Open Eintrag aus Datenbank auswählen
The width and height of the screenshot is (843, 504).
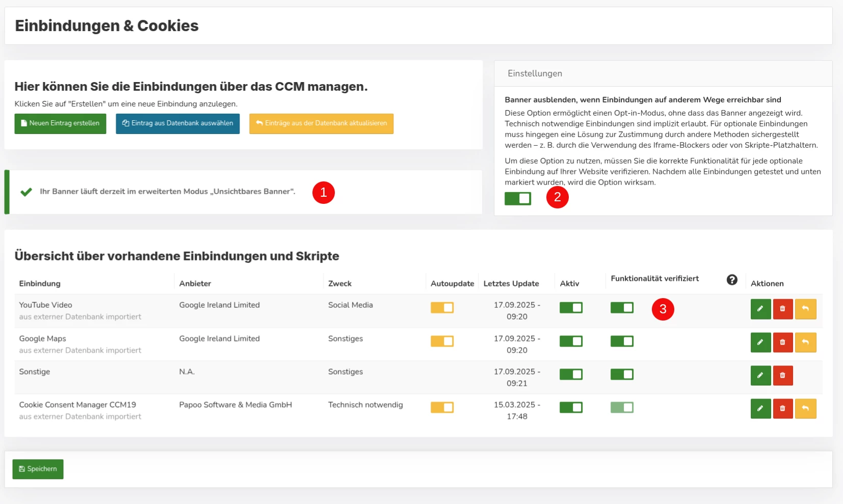click(x=177, y=124)
